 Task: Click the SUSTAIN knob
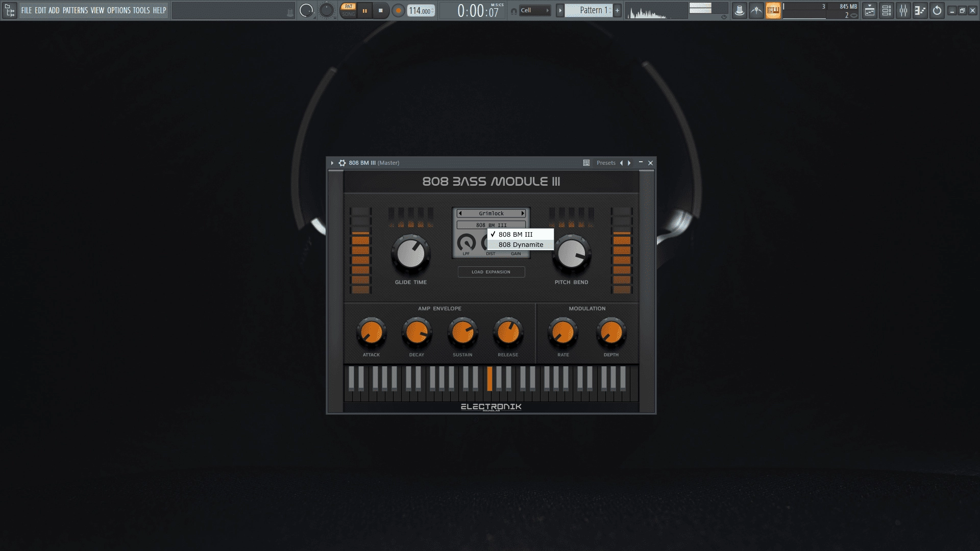[x=462, y=333]
